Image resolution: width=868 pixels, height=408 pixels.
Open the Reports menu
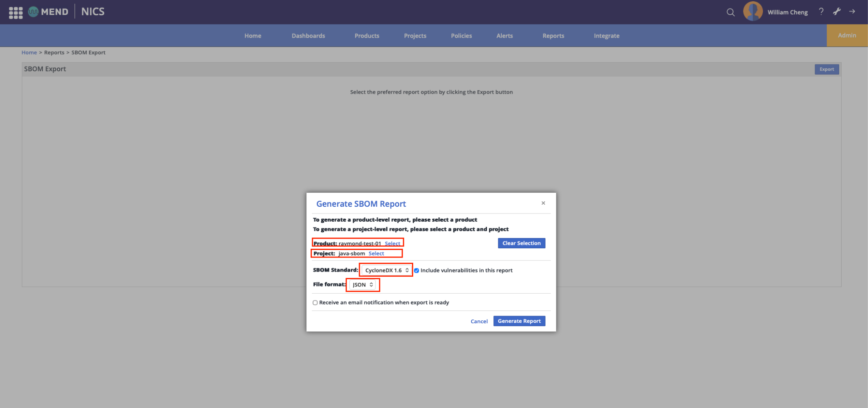(553, 36)
